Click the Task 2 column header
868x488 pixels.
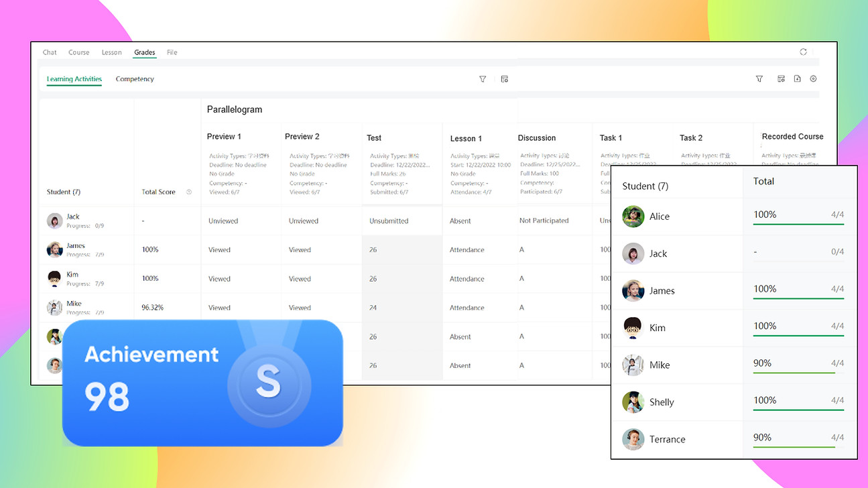[x=691, y=138]
